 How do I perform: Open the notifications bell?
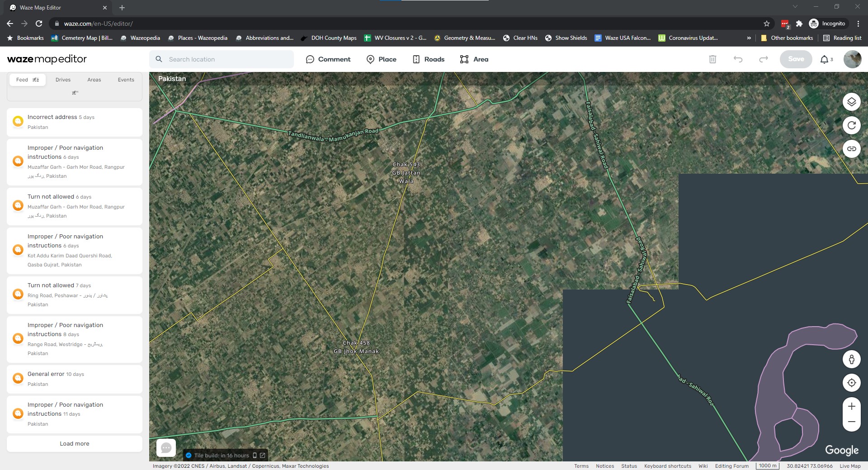824,59
